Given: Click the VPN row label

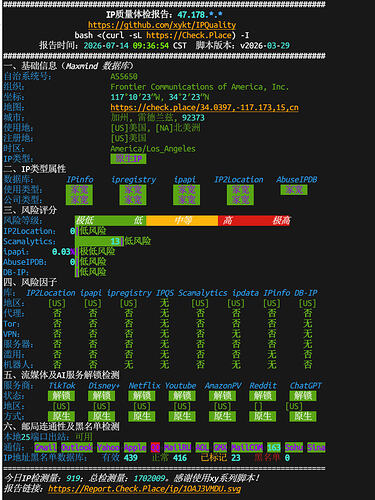Looking at the screenshot, I should pos(12,334).
